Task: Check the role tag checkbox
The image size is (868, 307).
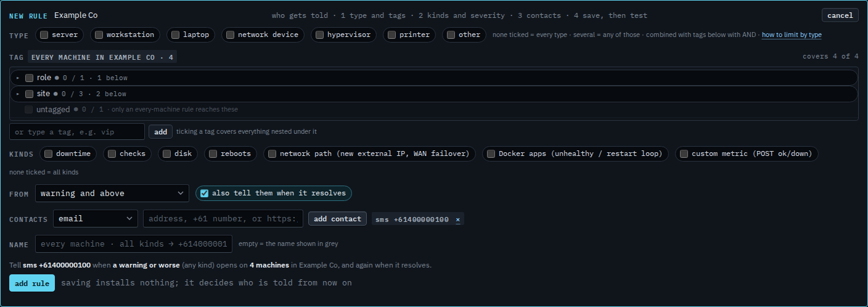Action: (x=29, y=78)
